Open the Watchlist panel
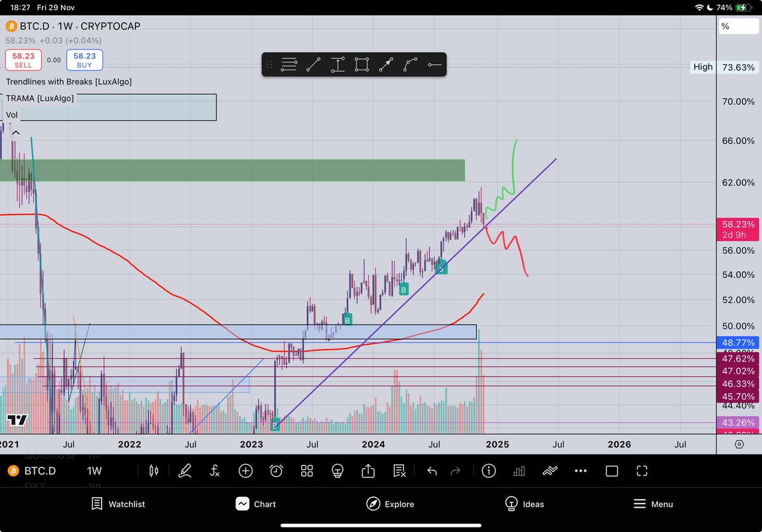 117,503
